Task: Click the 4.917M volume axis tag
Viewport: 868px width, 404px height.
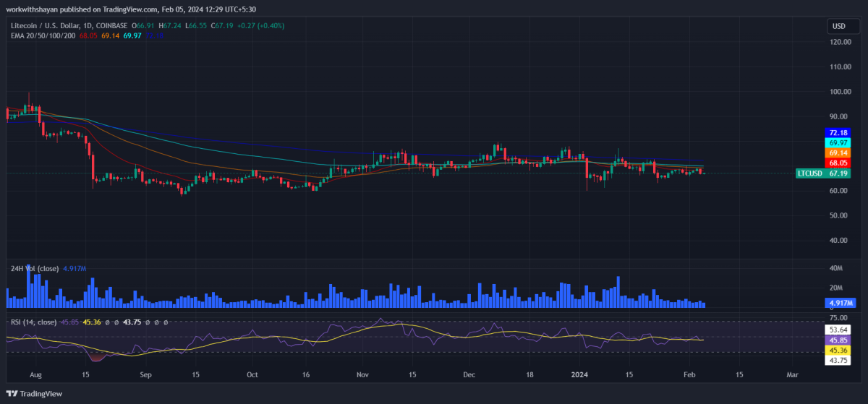Action: point(838,302)
